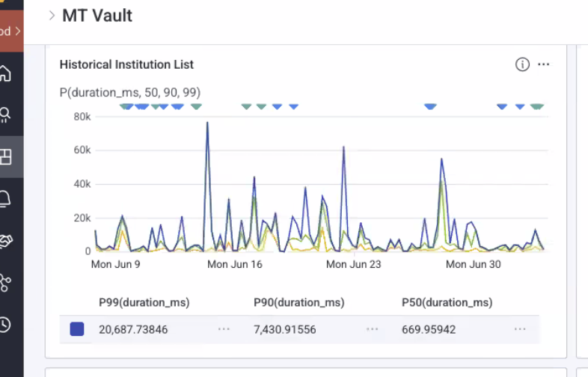Select the Boards grid icon in sidebar
Image resolution: width=588 pixels, height=377 pixels.
click(x=5, y=156)
